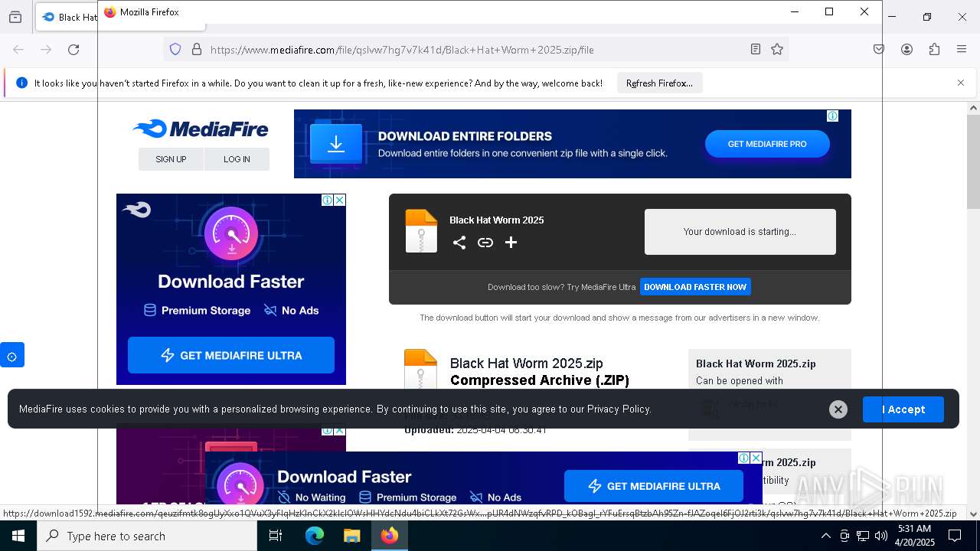Screen dimensions: 980x551
Task: Open the extensions puzzle icon
Action: pos(934,49)
